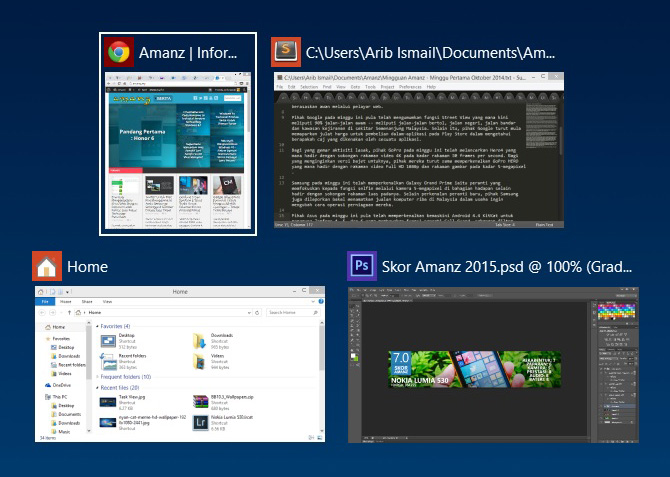The width and height of the screenshot is (670, 477).
Task: Switch to the Photoshop Skor Amanz thumbnail
Action: pos(494,365)
